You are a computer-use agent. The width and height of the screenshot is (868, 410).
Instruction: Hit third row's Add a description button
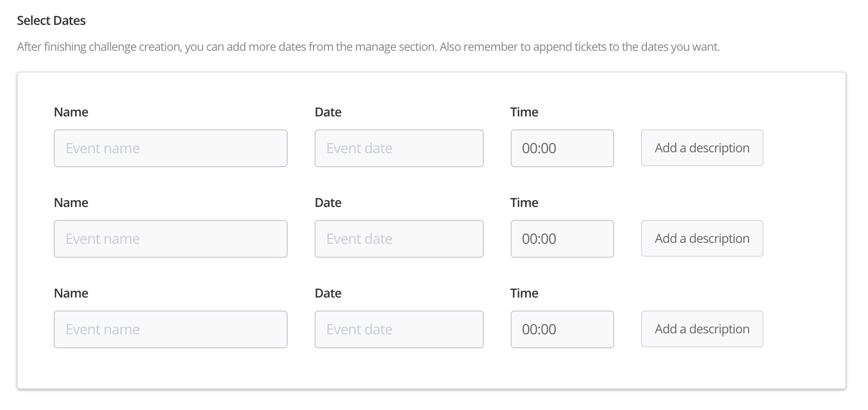(702, 329)
